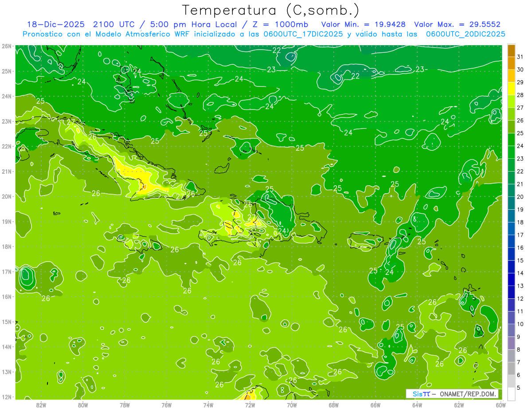This screenshot has height=411, width=532.
Task: Click the 62W longitude axis label
Action: coord(459,405)
